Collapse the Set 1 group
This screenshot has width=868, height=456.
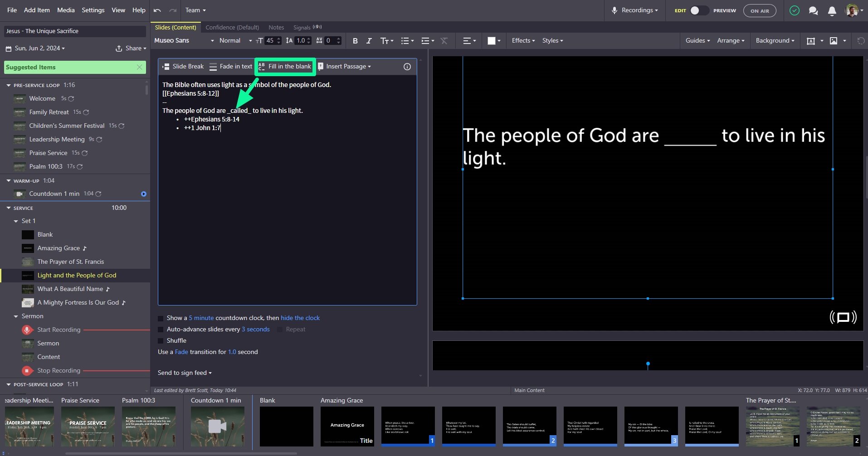point(16,221)
